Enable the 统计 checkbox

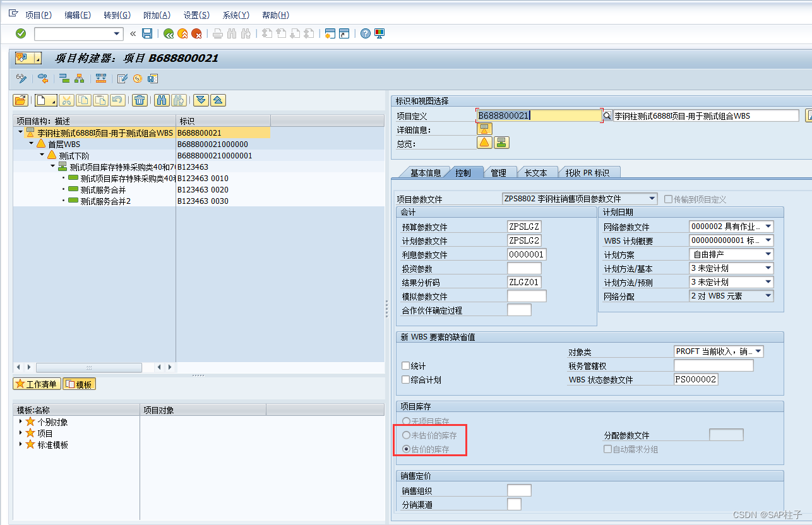pyautogui.click(x=406, y=365)
